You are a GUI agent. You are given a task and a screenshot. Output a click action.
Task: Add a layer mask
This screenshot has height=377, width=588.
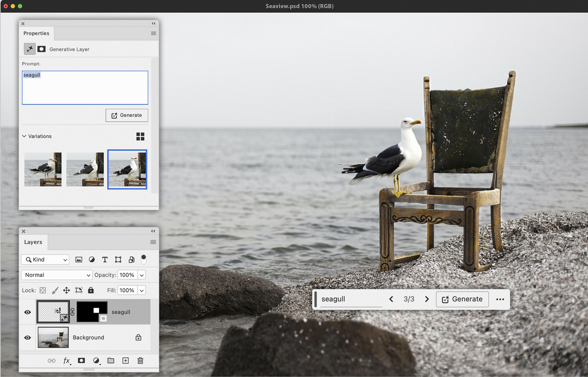click(81, 361)
